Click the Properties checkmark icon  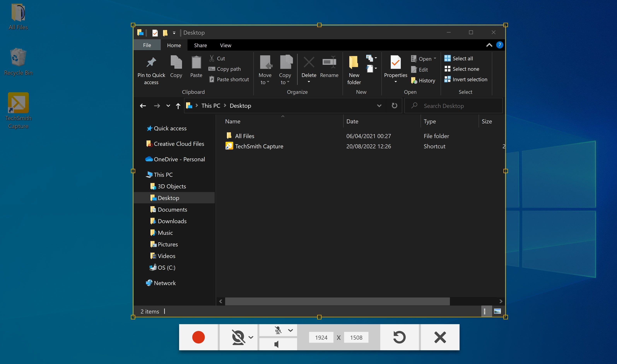(395, 62)
